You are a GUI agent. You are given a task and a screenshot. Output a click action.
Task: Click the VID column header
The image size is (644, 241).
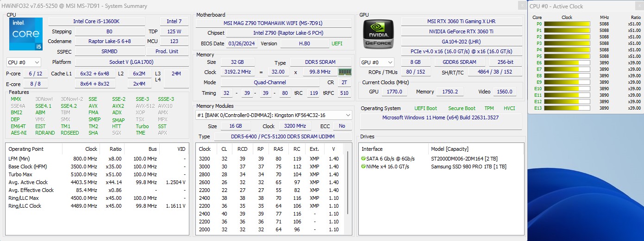[x=173, y=149]
